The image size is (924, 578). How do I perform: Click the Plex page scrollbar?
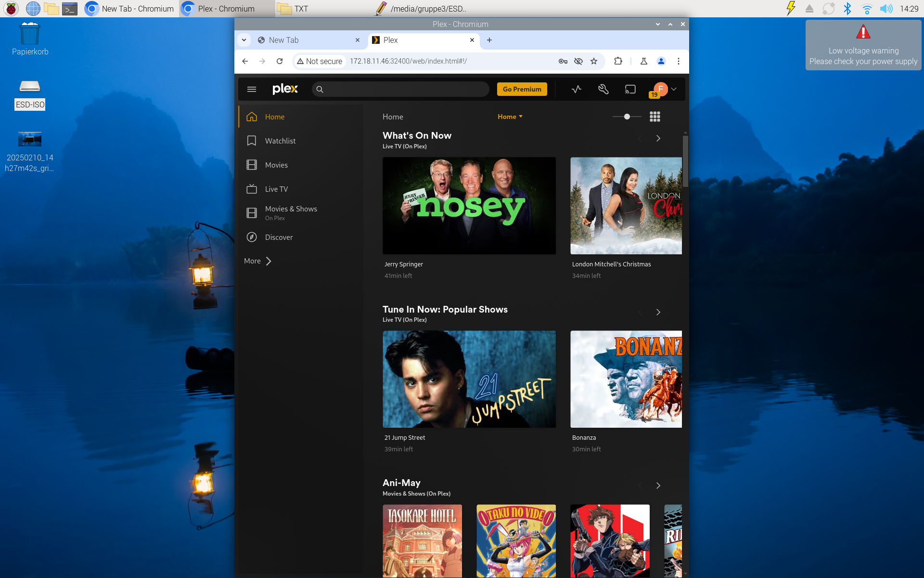point(685,161)
